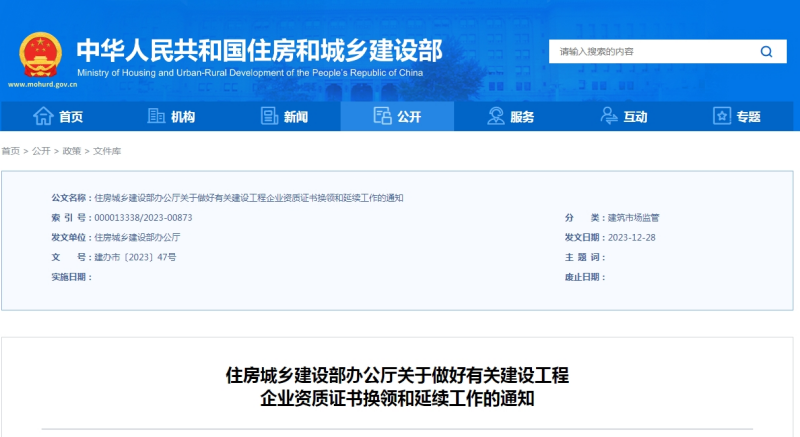Image resolution: width=800 pixels, height=437 pixels.
Task: Focus the search input field
Action: coord(650,52)
